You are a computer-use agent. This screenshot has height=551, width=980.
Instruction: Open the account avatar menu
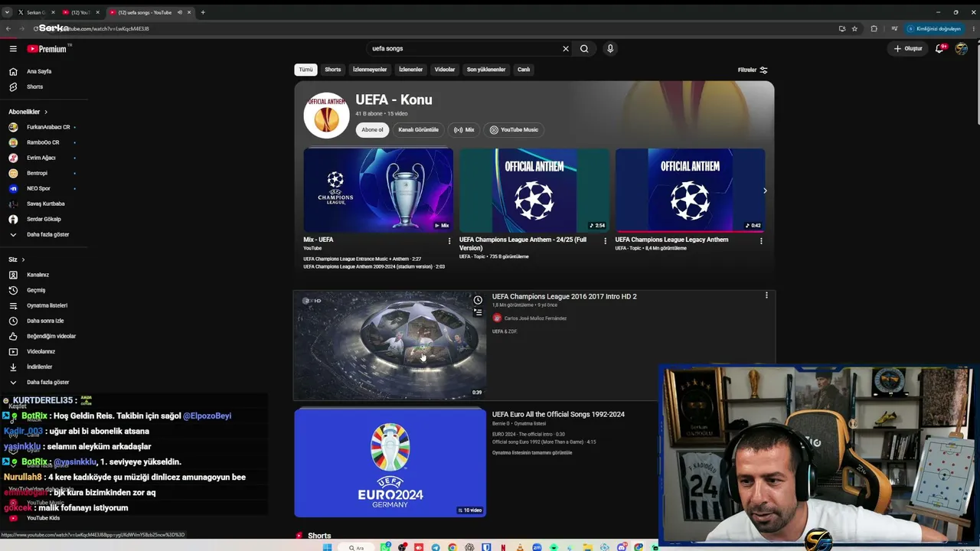pos(962,48)
